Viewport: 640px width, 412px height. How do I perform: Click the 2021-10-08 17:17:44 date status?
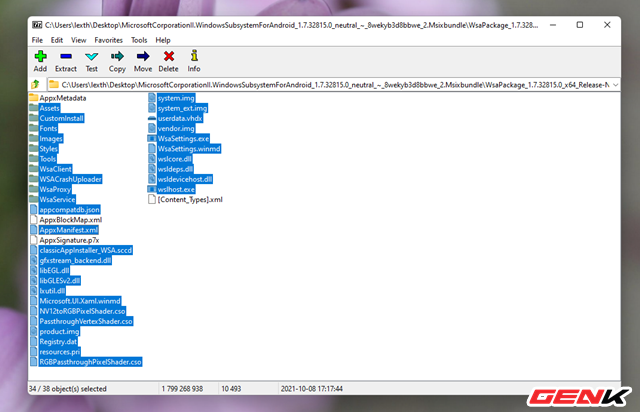[311, 389]
